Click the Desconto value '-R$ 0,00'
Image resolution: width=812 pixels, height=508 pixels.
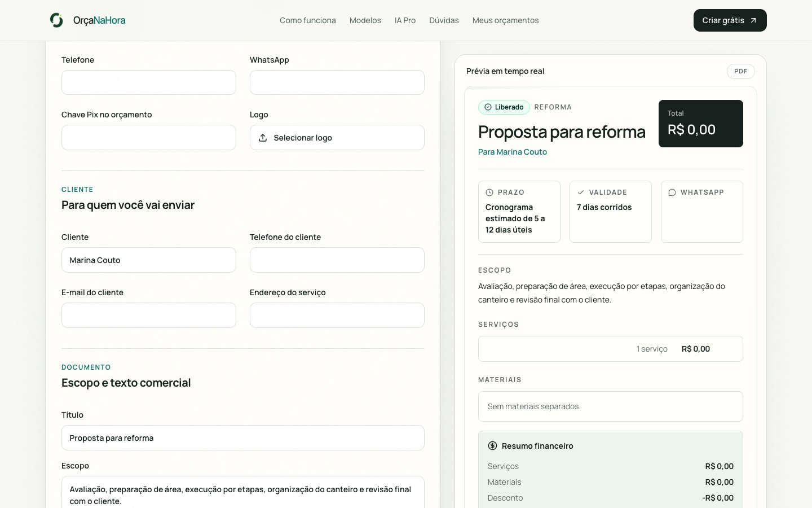click(718, 498)
